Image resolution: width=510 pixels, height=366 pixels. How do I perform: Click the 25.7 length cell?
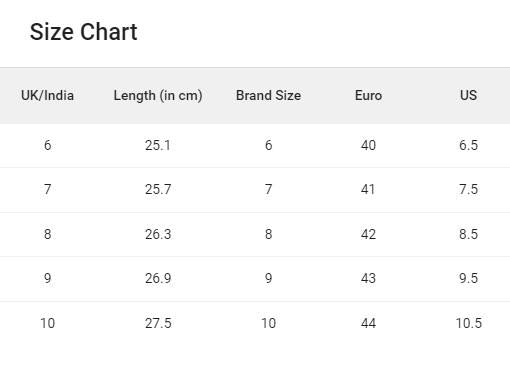coord(158,189)
